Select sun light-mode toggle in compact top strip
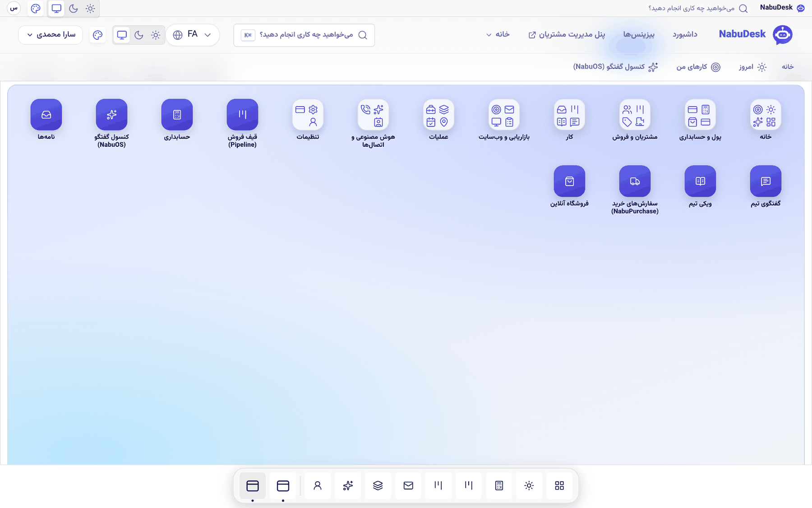The height and width of the screenshot is (508, 812). [x=90, y=9]
